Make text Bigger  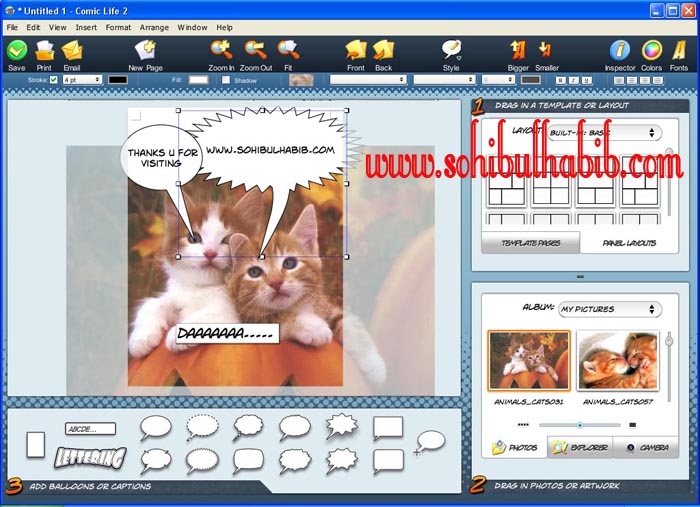point(518,50)
